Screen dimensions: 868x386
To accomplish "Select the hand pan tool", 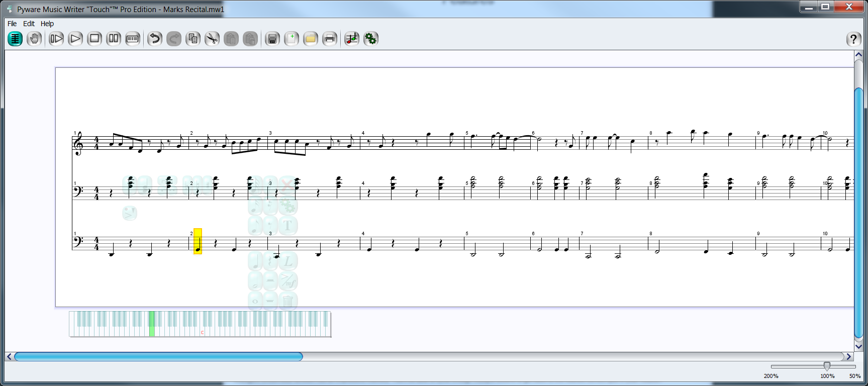I will (34, 39).
